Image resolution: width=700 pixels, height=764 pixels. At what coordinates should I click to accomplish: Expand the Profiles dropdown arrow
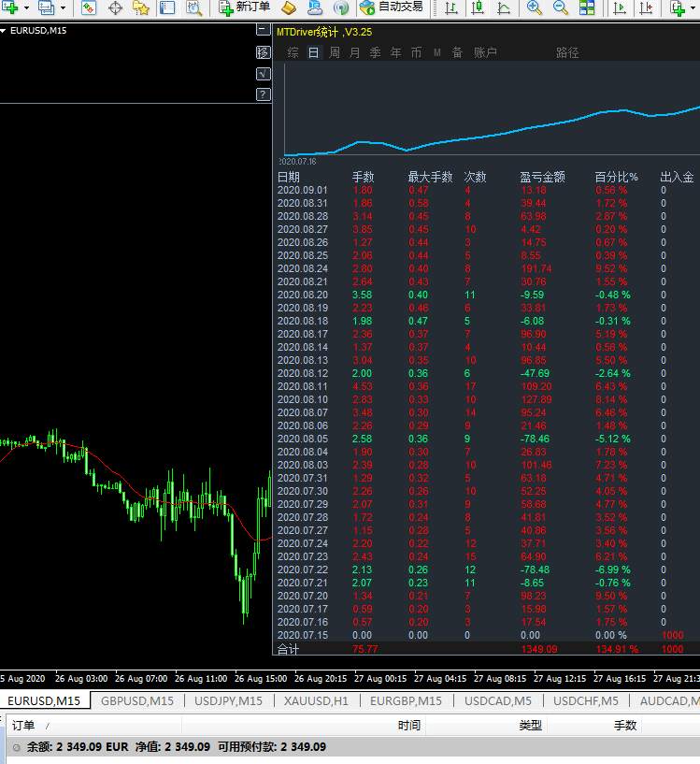(x=63, y=7)
